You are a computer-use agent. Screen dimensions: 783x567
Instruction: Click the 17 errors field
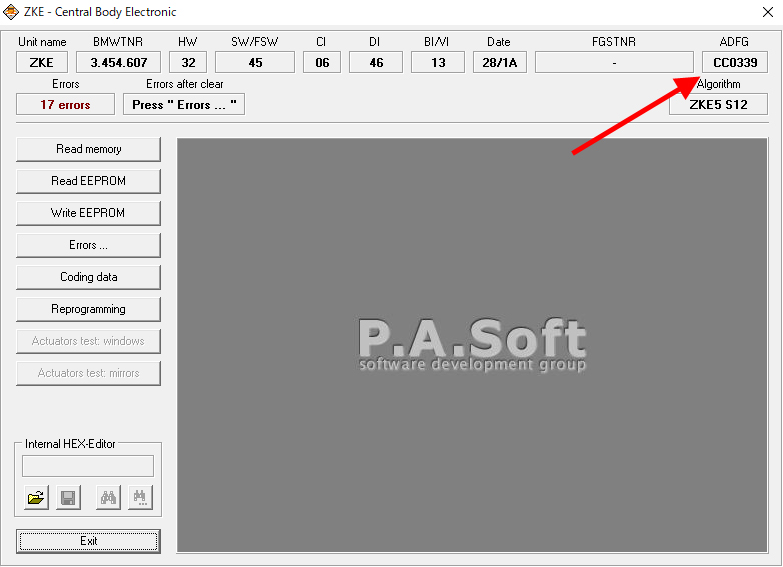coord(65,104)
